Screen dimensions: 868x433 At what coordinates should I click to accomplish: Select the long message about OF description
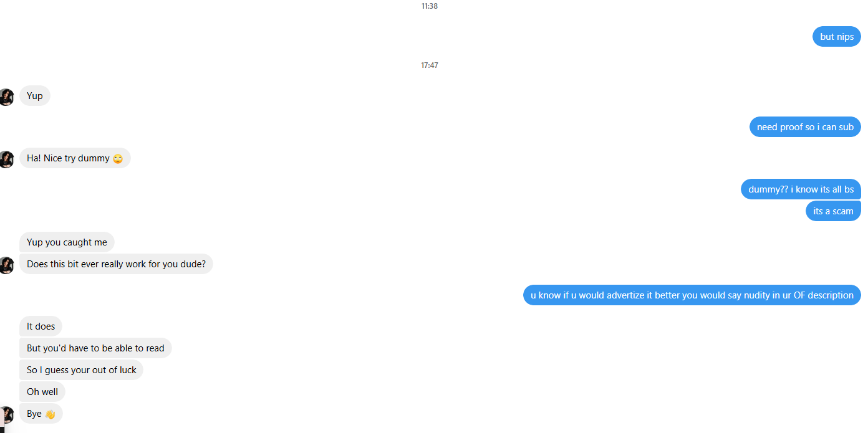click(692, 295)
